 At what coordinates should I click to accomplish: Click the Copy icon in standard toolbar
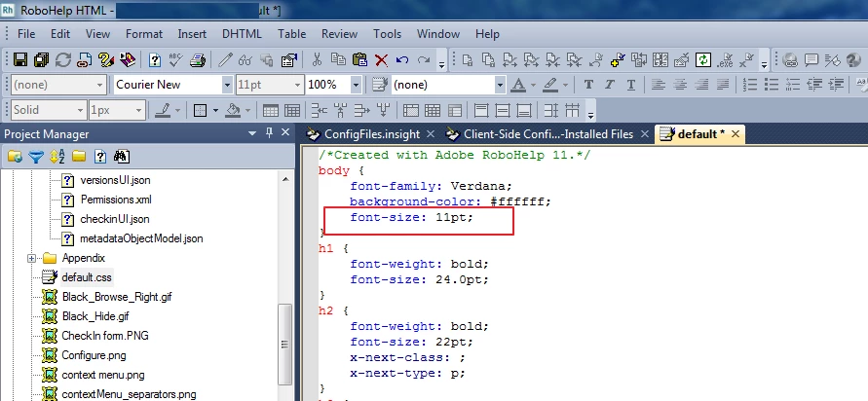click(x=338, y=59)
